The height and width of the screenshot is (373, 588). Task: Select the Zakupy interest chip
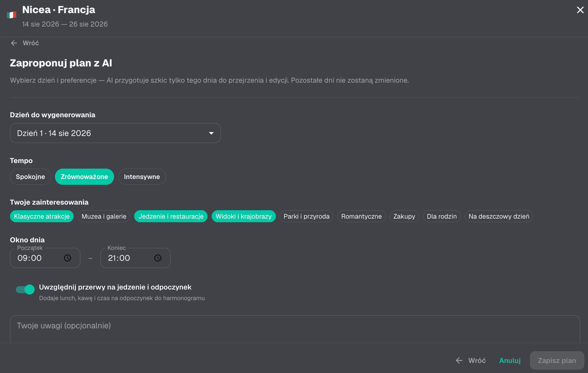point(404,216)
